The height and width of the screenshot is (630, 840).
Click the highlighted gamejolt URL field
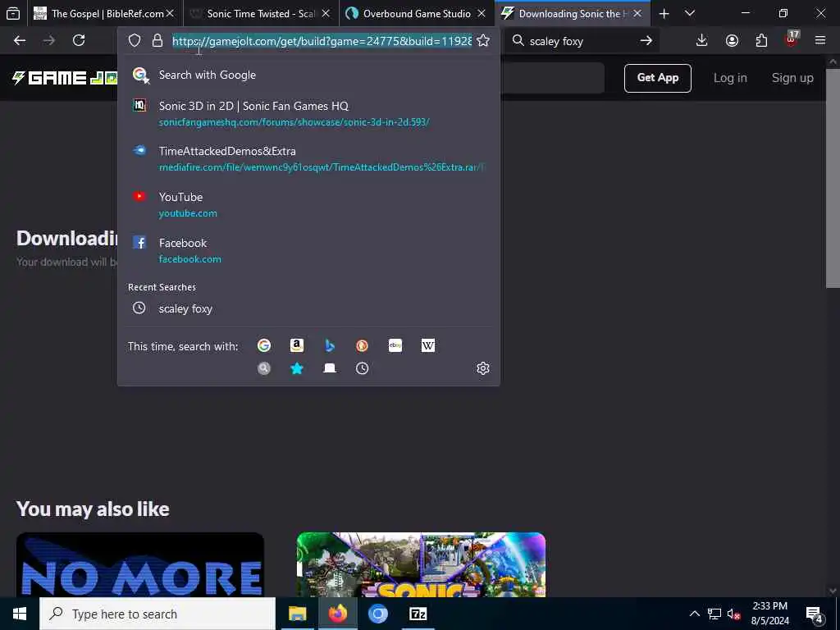click(322, 41)
